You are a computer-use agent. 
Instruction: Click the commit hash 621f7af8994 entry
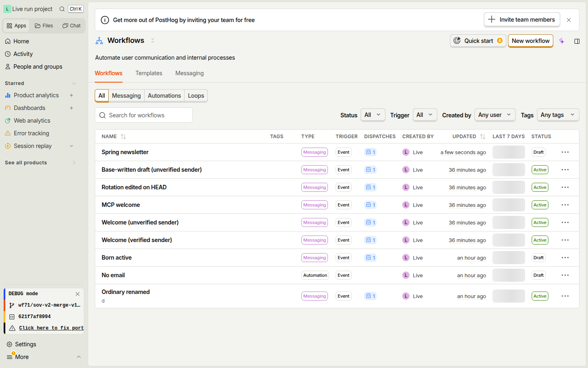tap(44, 316)
